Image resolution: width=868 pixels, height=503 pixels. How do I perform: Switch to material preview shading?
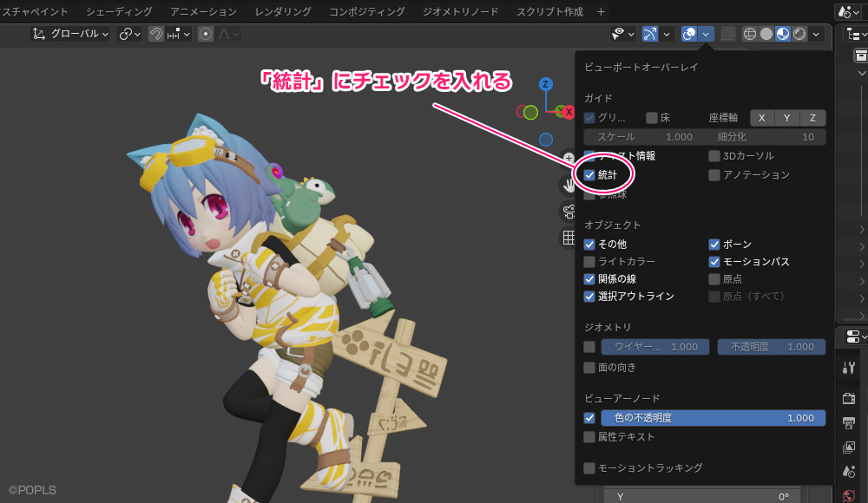tap(783, 35)
